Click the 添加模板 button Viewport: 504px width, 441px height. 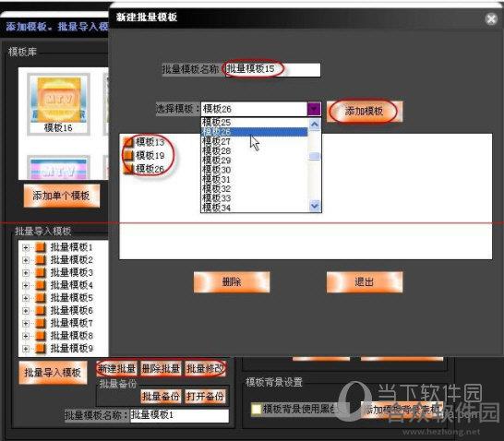365,112
